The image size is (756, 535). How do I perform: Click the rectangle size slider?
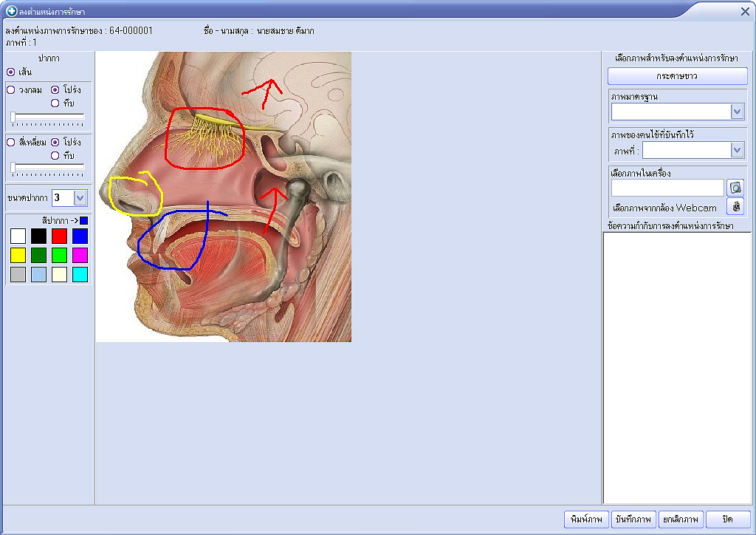[x=47, y=168]
